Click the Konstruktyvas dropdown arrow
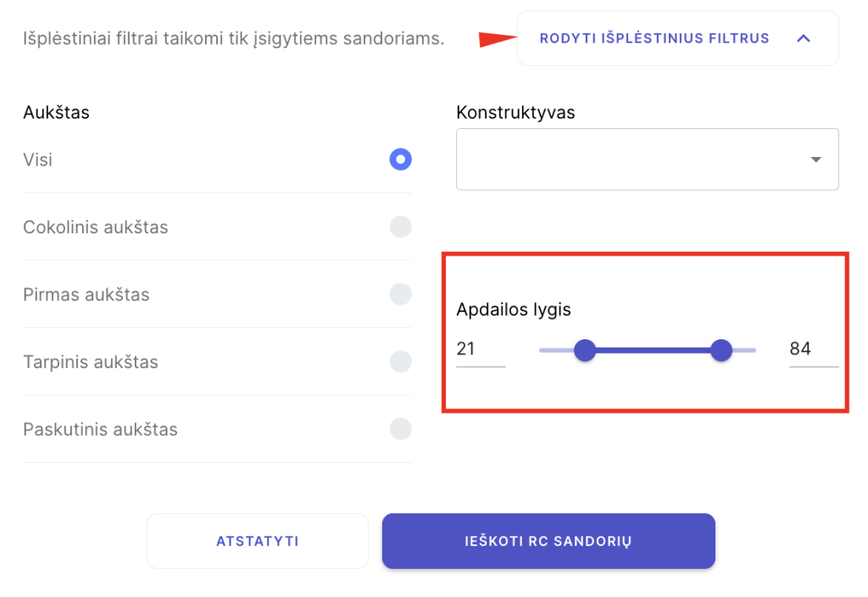 (815, 159)
